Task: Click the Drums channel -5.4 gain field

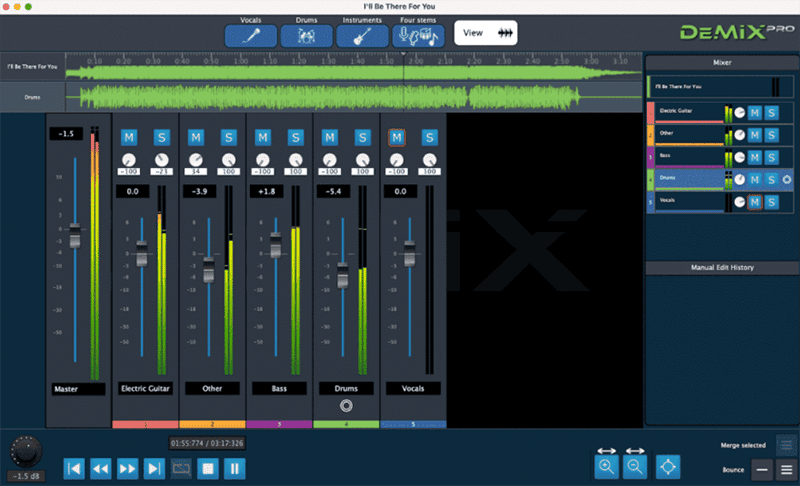Action: 333,192
